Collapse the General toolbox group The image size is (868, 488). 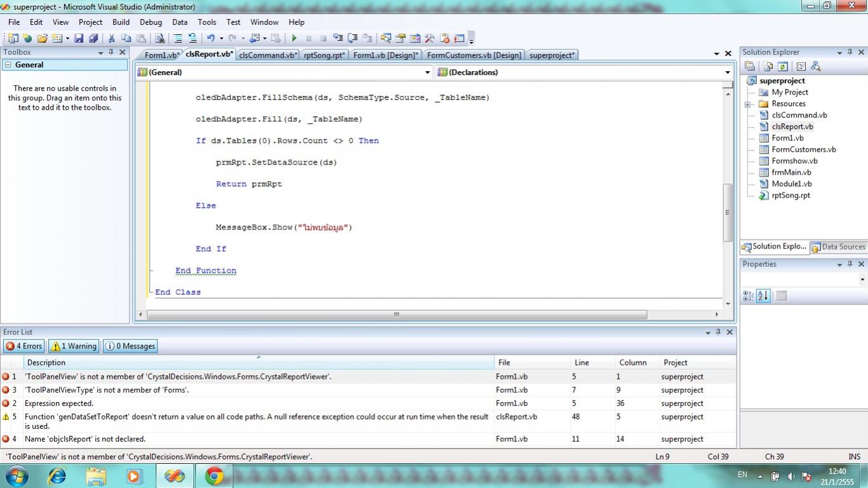pyautogui.click(x=8, y=65)
